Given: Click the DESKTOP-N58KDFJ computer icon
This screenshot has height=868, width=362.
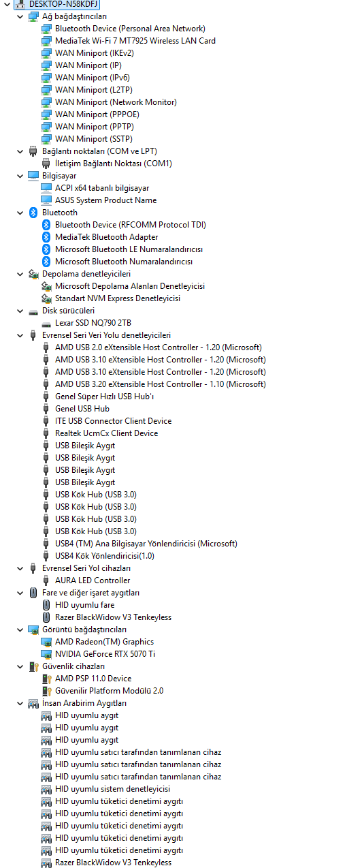Looking at the screenshot, I should click(x=20, y=4).
